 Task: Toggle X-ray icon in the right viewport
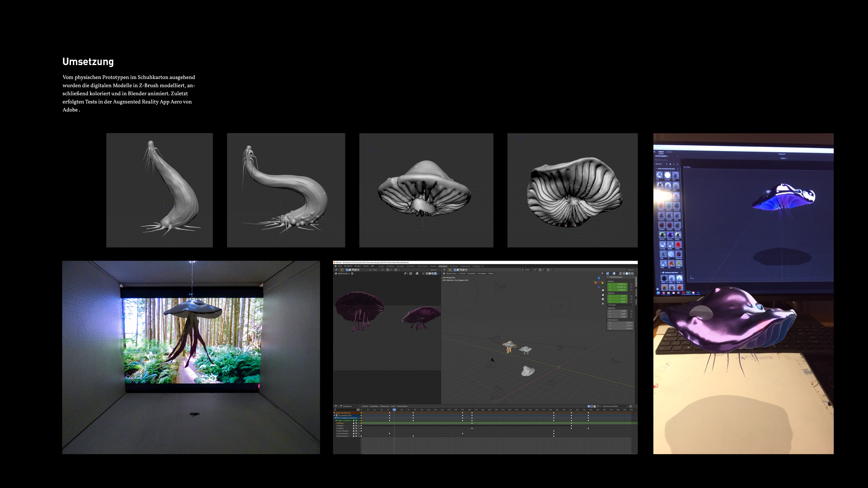[x=621, y=273]
